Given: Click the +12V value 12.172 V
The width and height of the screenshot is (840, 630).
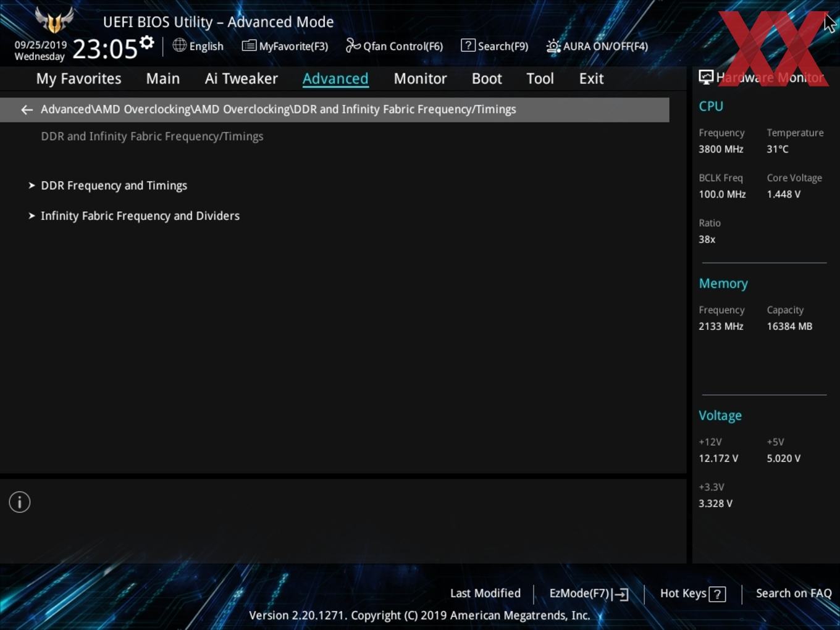Looking at the screenshot, I should [718, 458].
